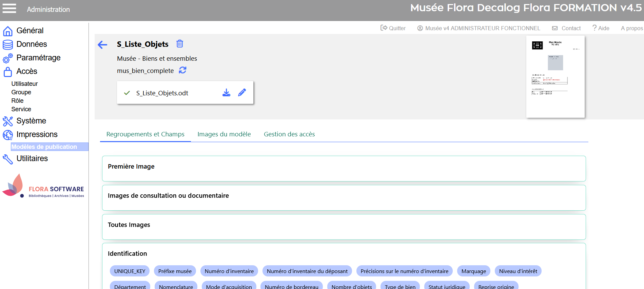The height and width of the screenshot is (289, 644).
Task: Select the Nomenclature chip
Action: [176, 286]
